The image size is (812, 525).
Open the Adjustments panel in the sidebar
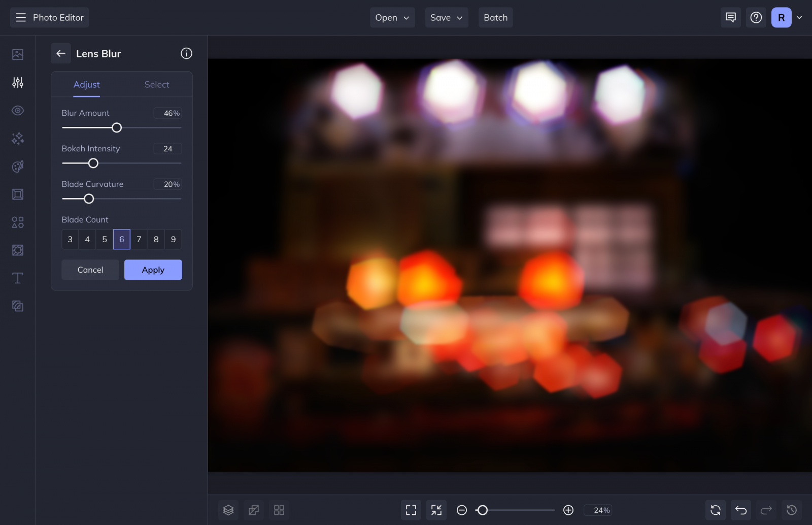(x=17, y=82)
